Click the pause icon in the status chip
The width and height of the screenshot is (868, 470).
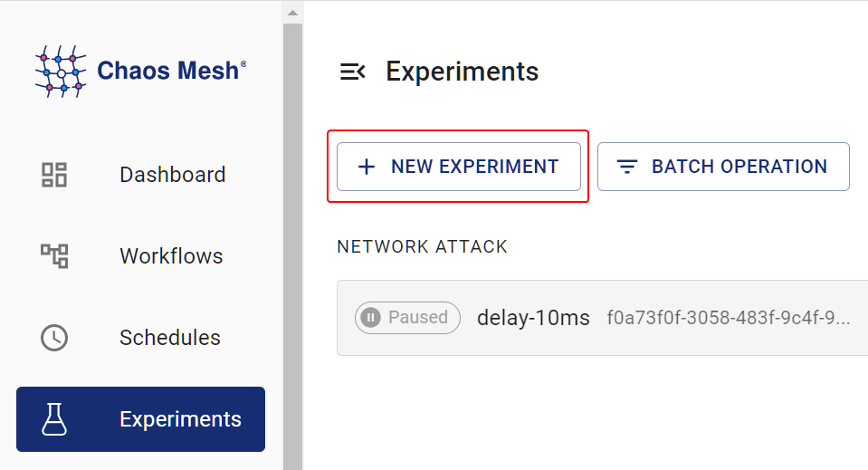[x=370, y=318]
